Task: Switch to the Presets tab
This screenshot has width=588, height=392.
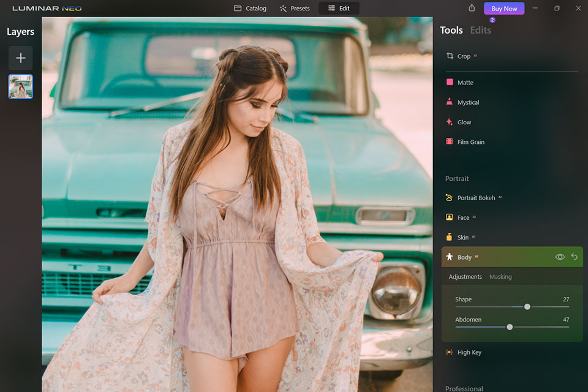Action: [x=295, y=8]
